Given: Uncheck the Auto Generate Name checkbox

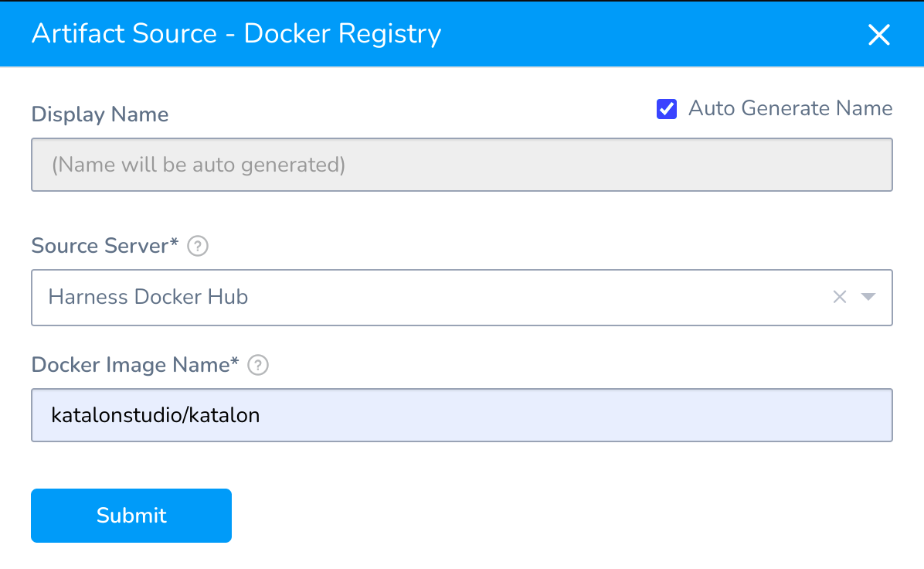Looking at the screenshot, I should (x=666, y=108).
